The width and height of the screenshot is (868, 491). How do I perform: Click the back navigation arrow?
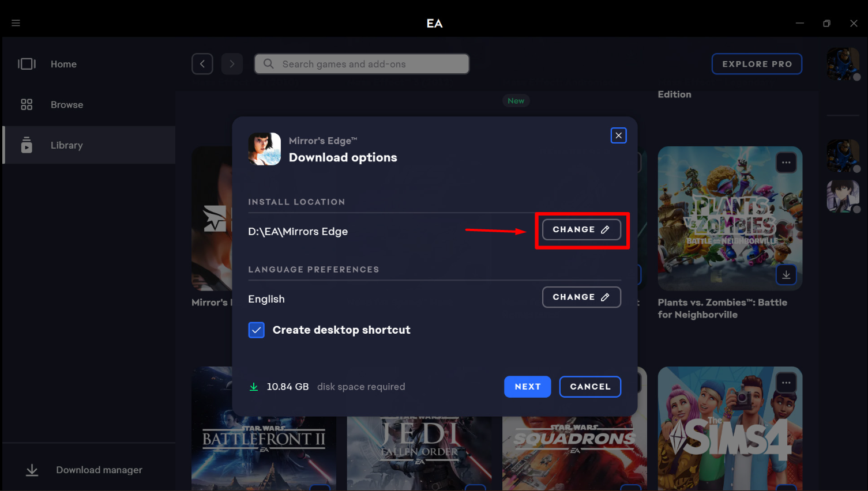tap(202, 64)
